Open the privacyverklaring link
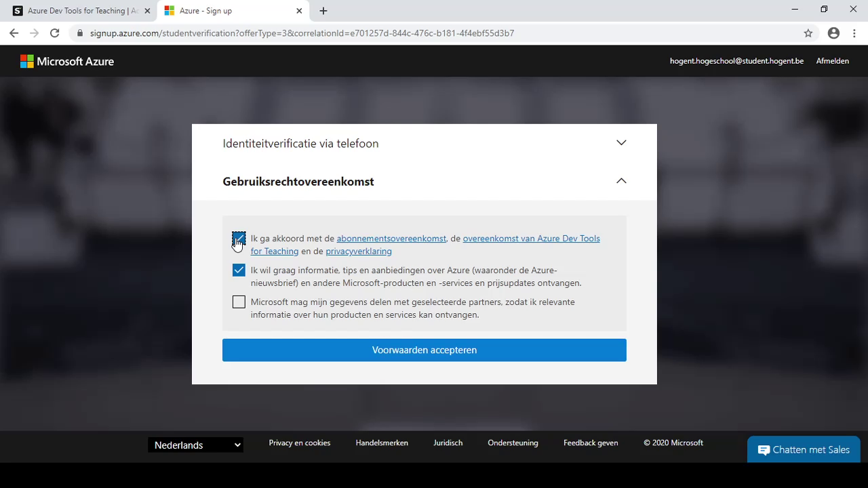 point(359,251)
